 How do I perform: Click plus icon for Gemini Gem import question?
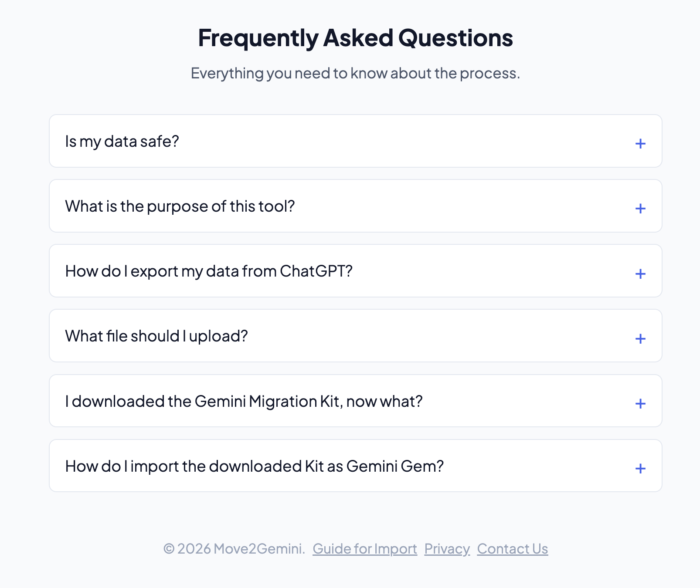coord(640,468)
